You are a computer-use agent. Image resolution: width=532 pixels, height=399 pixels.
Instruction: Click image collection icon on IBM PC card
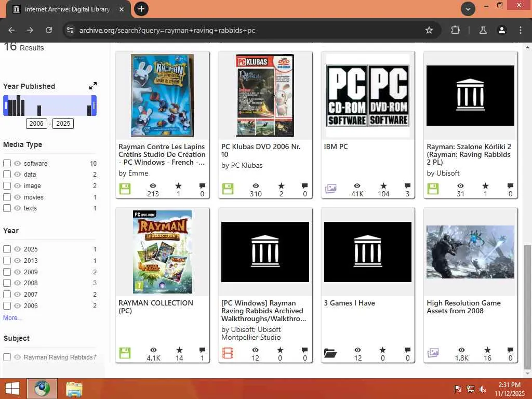point(330,189)
